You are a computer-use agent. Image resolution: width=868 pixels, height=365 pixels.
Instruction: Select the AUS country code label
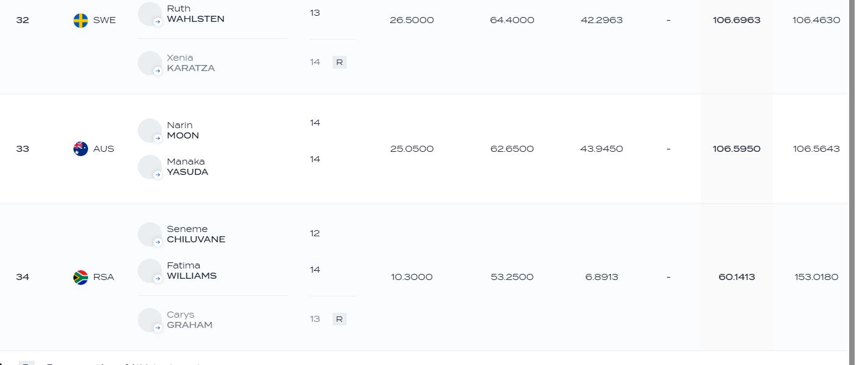(104, 149)
